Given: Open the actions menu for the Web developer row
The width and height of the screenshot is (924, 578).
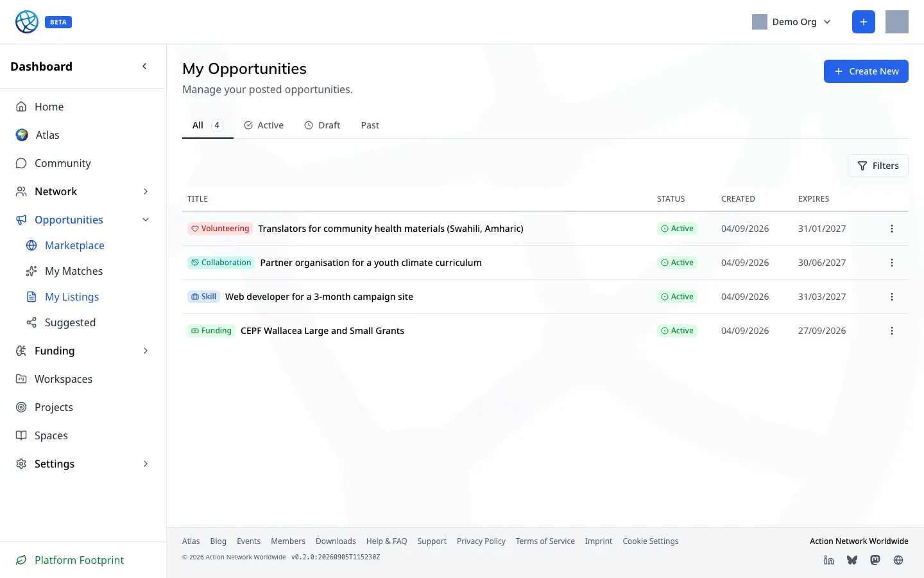Looking at the screenshot, I should click(892, 297).
